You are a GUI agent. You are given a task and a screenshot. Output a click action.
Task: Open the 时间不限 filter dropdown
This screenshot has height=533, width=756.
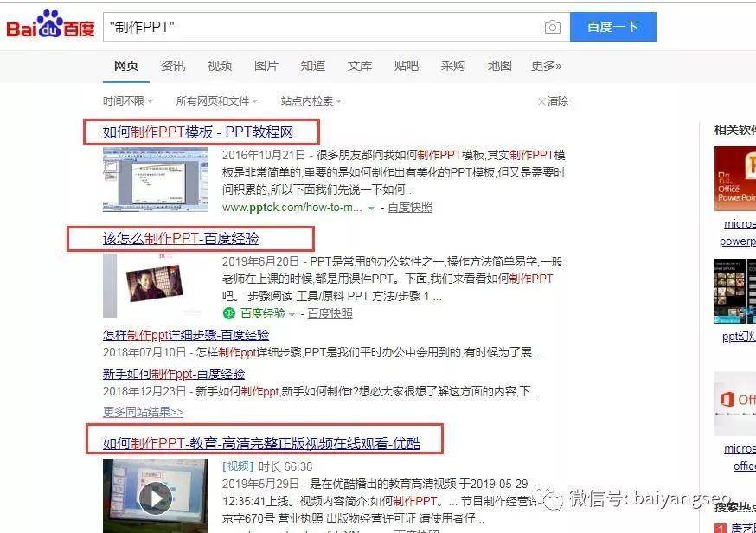(128, 101)
